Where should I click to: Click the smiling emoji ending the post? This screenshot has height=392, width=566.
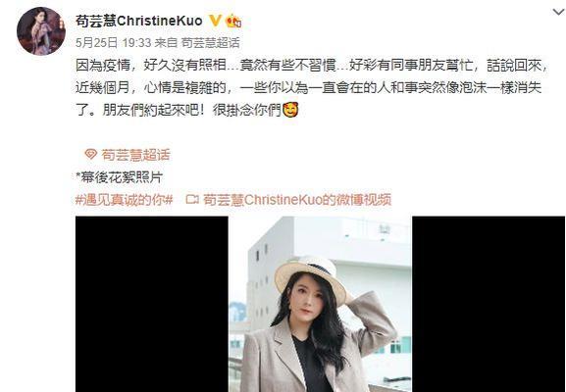tap(290, 110)
